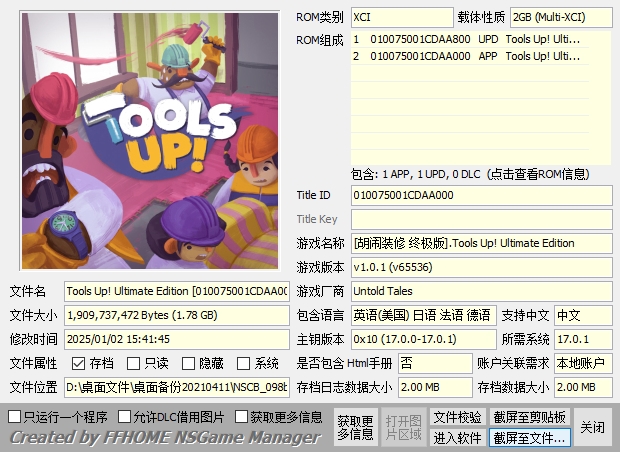Check the 获取更多信息 checkbox
Image resolution: width=620 pixels, height=452 pixels.
coord(240,416)
